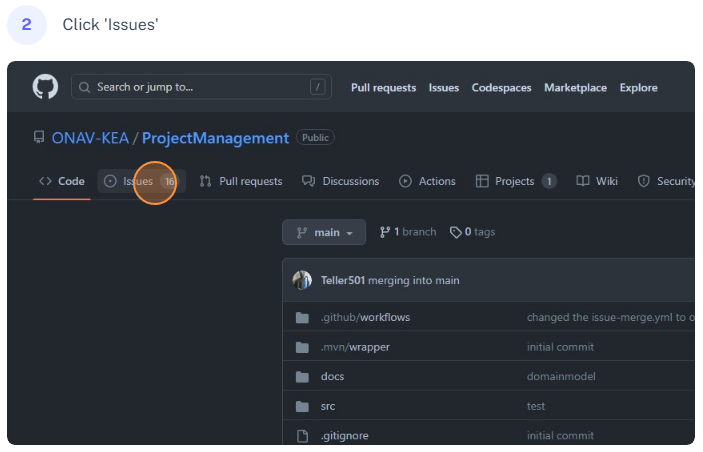703x452 pixels.
Task: Click the Projects table icon
Action: click(482, 181)
